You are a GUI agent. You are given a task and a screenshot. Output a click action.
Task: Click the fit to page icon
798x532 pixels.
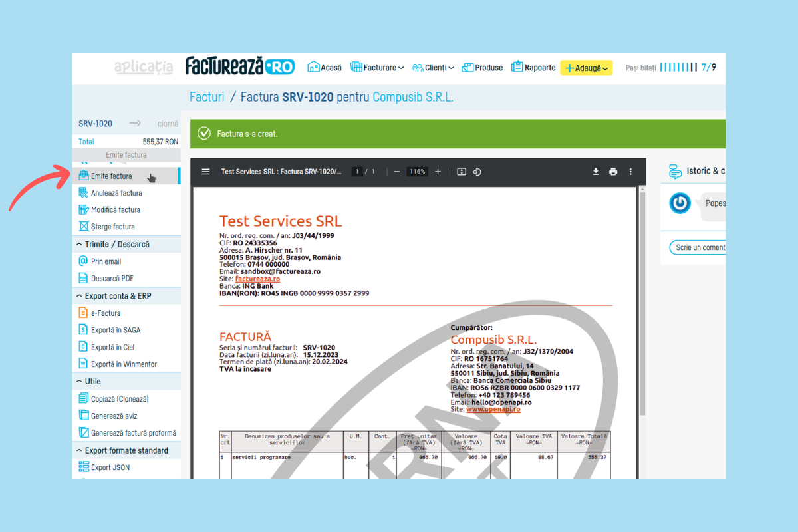[x=462, y=172]
